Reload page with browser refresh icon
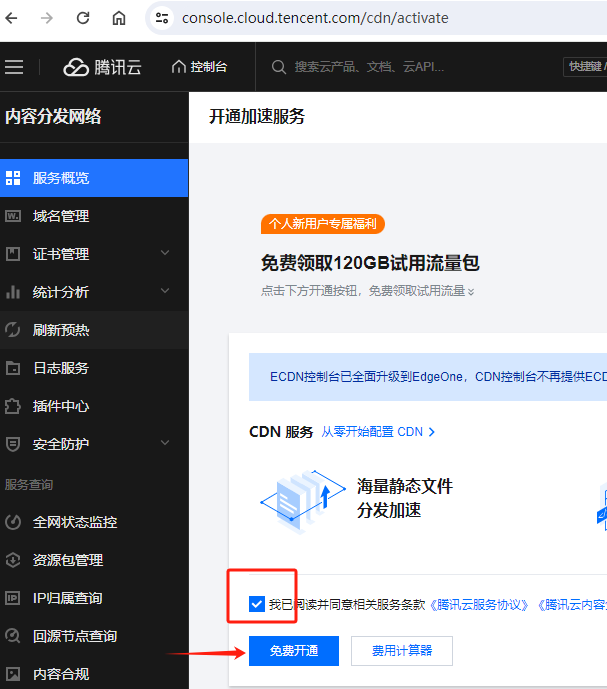The height and width of the screenshot is (689, 607). click(83, 18)
